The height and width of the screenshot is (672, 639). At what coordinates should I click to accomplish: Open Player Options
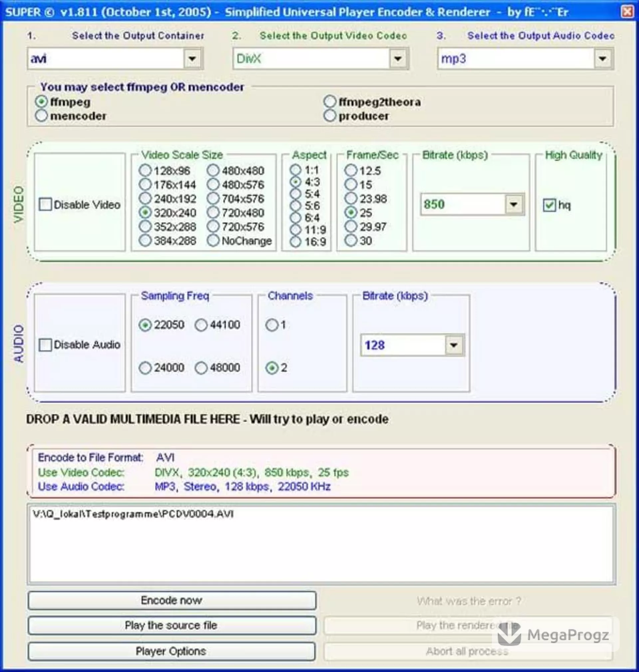(172, 651)
